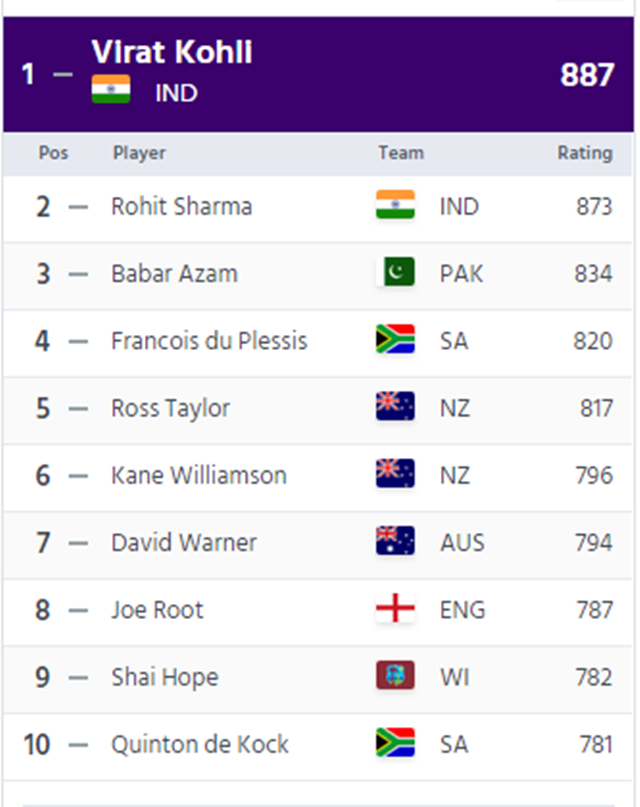The image size is (640, 807).
Task: Open Kane Williamson player name
Action: tap(199, 475)
